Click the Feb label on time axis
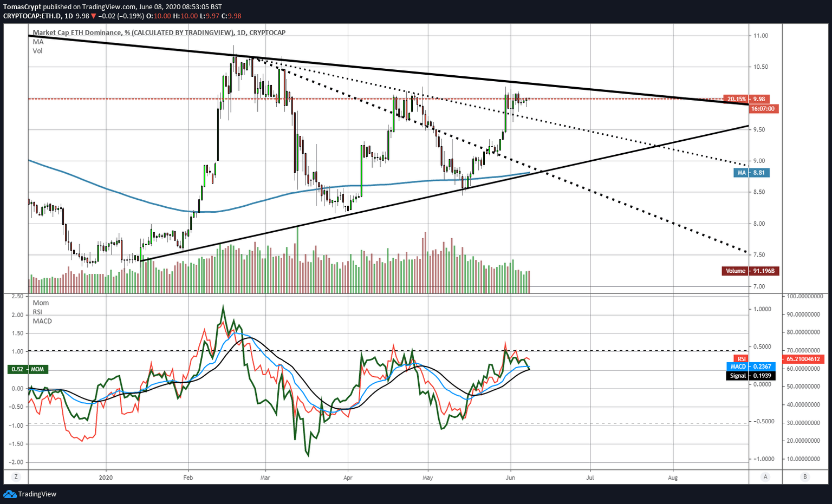Viewport: 832px width, 504px height. (x=188, y=477)
